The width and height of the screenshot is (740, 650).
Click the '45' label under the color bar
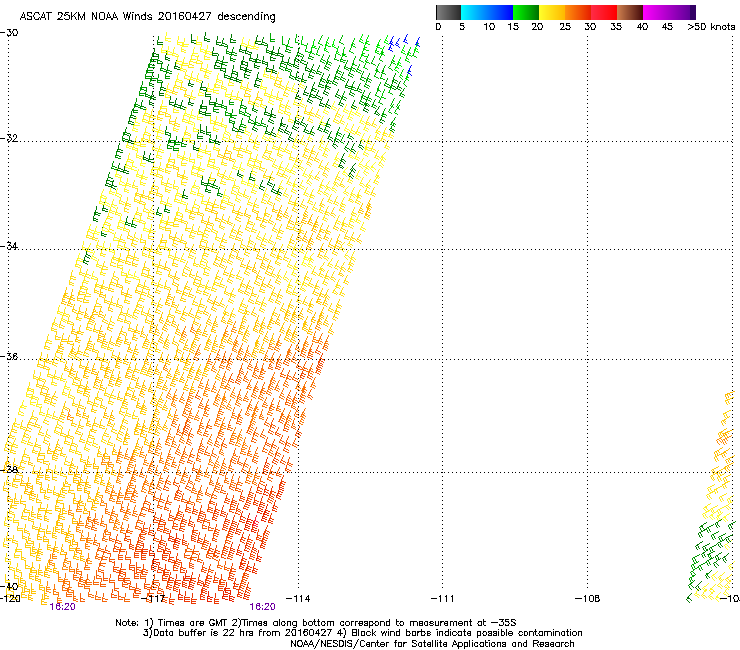click(x=667, y=27)
